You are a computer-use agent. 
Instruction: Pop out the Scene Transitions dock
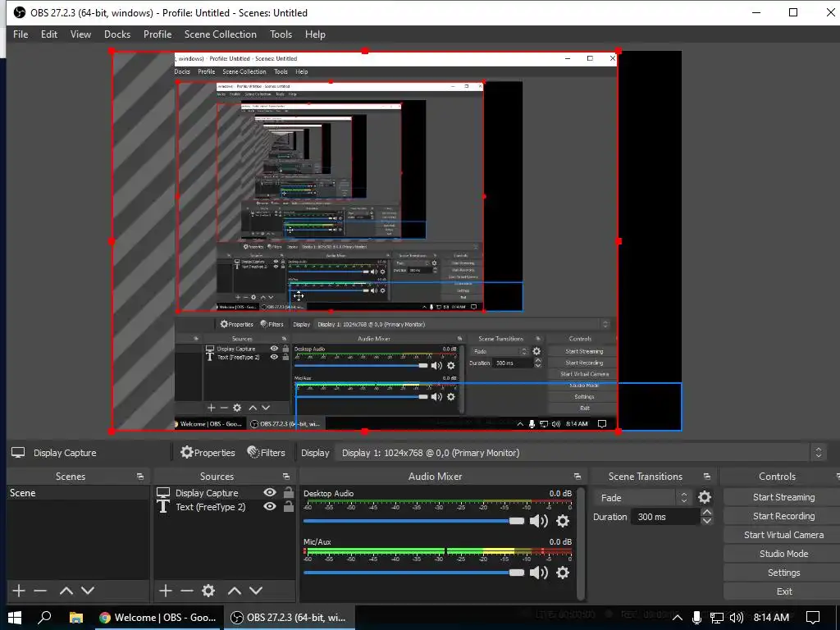coord(707,477)
